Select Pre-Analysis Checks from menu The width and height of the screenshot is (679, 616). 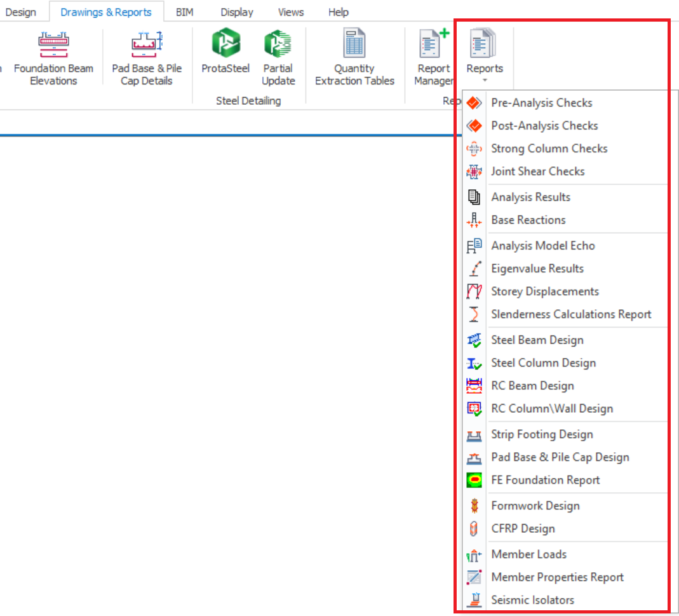pos(541,103)
